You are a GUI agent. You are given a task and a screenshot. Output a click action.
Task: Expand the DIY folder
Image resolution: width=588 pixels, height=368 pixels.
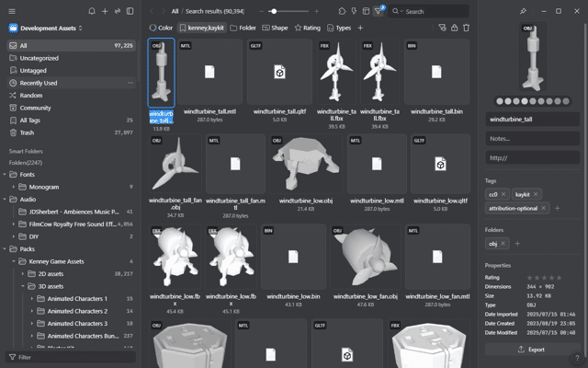click(x=14, y=236)
